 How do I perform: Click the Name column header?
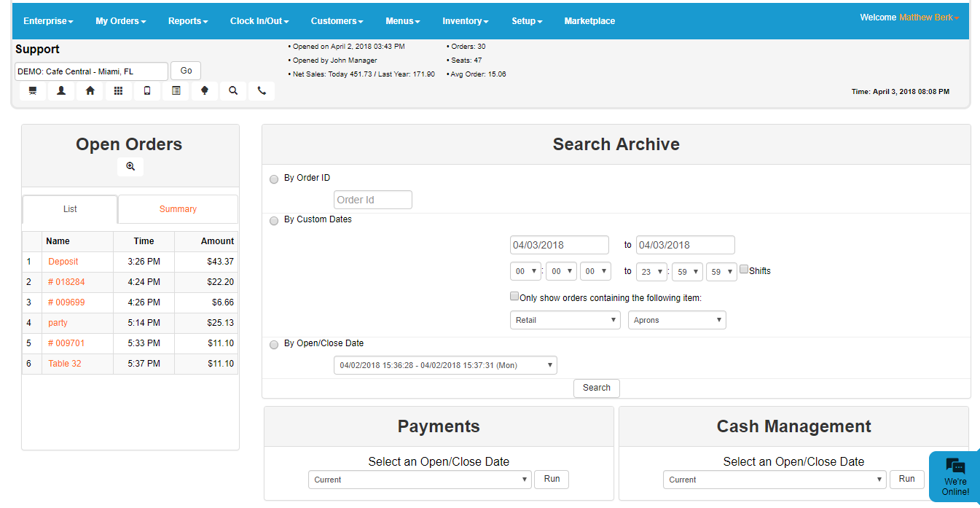click(77, 241)
